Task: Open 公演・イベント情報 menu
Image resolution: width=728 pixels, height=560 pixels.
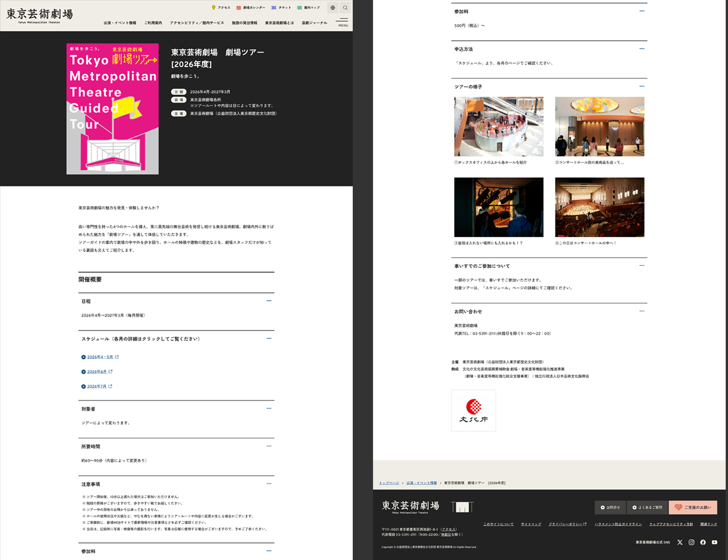Action: point(120,23)
